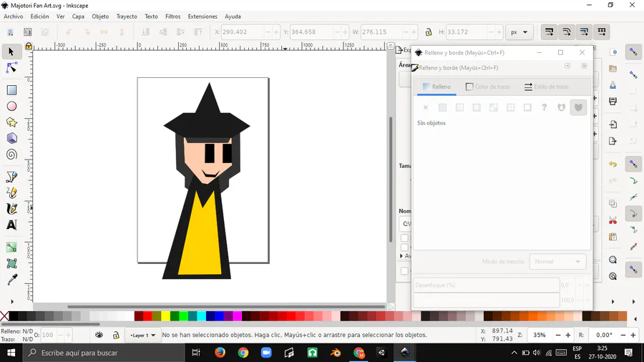This screenshot has height=362, width=644.
Task: Switch to the Color de trazo tab
Action: coord(487,87)
